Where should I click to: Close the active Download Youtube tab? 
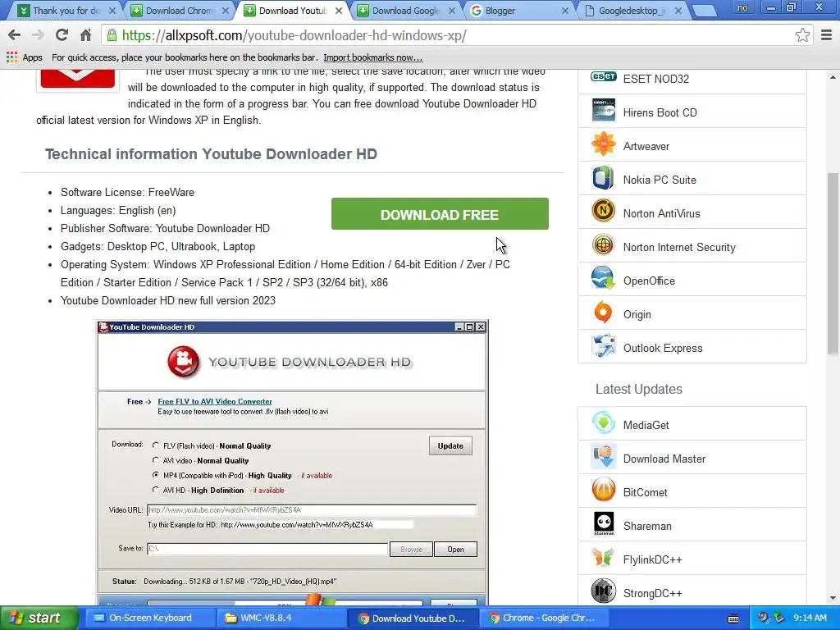coord(339,11)
